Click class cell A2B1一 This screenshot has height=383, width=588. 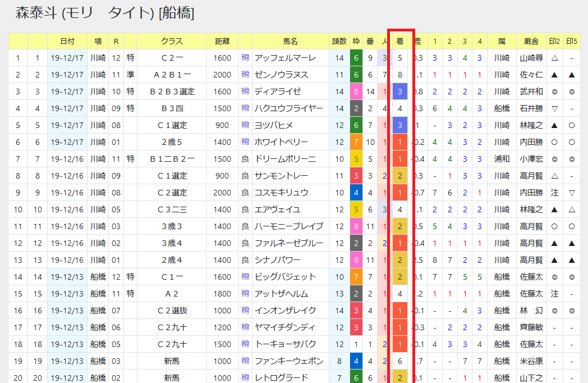tap(172, 75)
